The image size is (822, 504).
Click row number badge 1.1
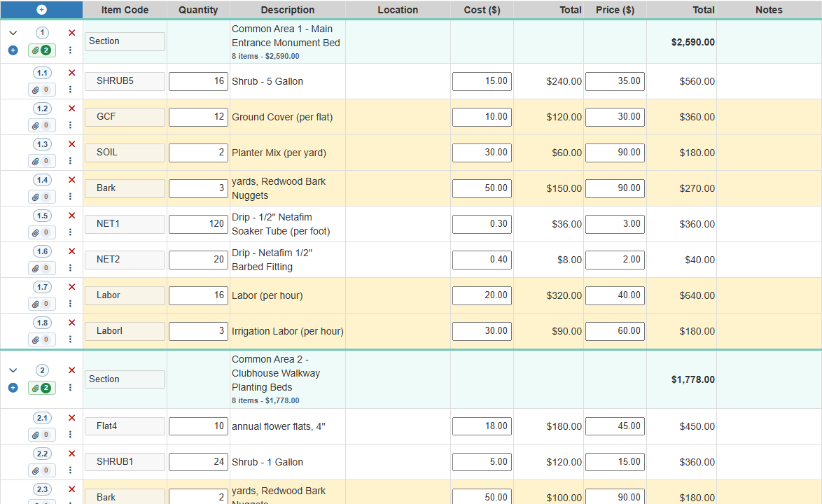[x=43, y=73]
